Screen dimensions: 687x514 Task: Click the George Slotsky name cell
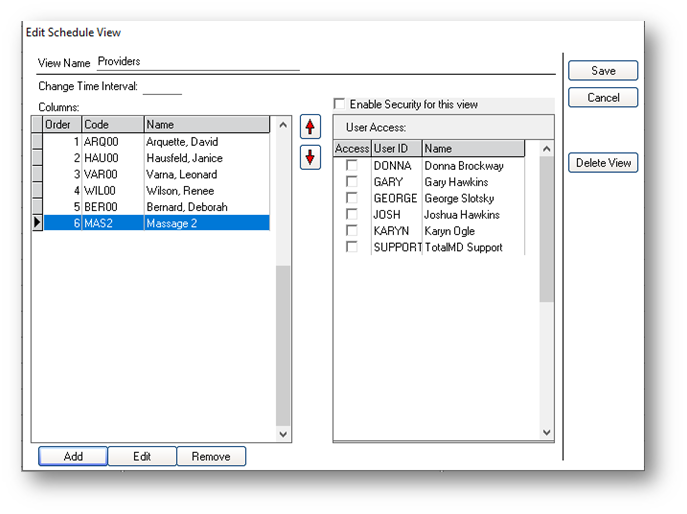click(x=473, y=198)
